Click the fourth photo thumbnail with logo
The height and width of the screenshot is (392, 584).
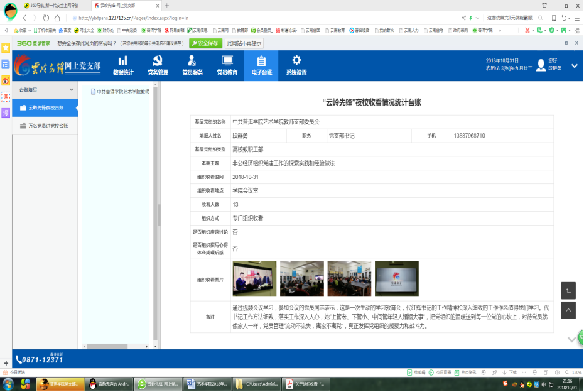(396, 278)
